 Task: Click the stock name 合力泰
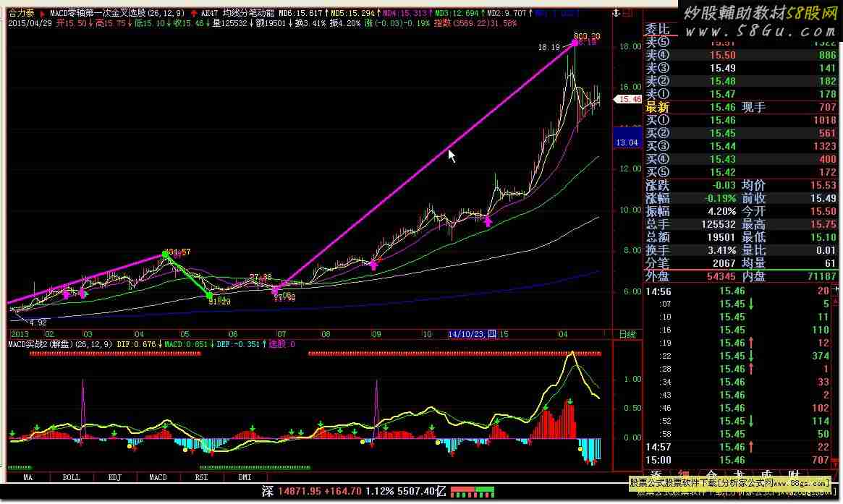coord(22,13)
